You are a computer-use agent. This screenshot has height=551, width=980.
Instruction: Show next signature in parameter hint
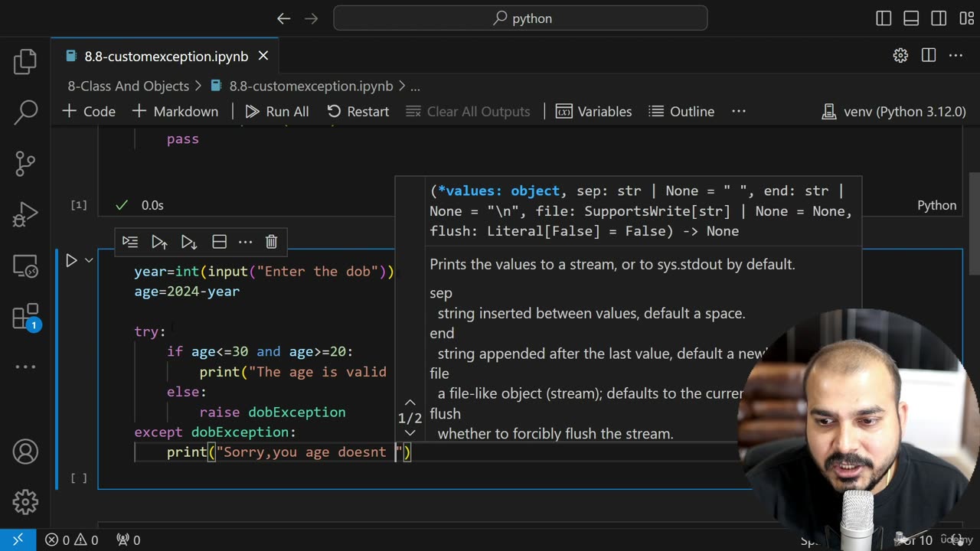410,433
